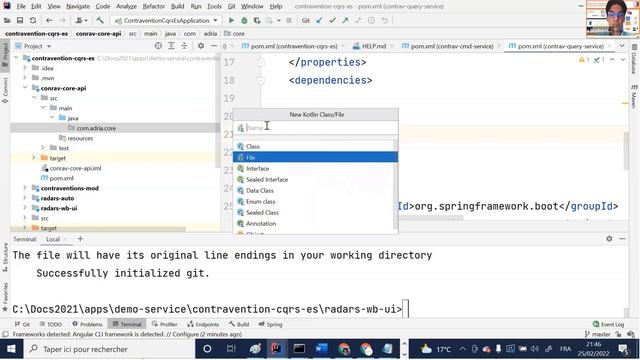Choose Enum class in the Kotlin list

[x=314, y=201]
